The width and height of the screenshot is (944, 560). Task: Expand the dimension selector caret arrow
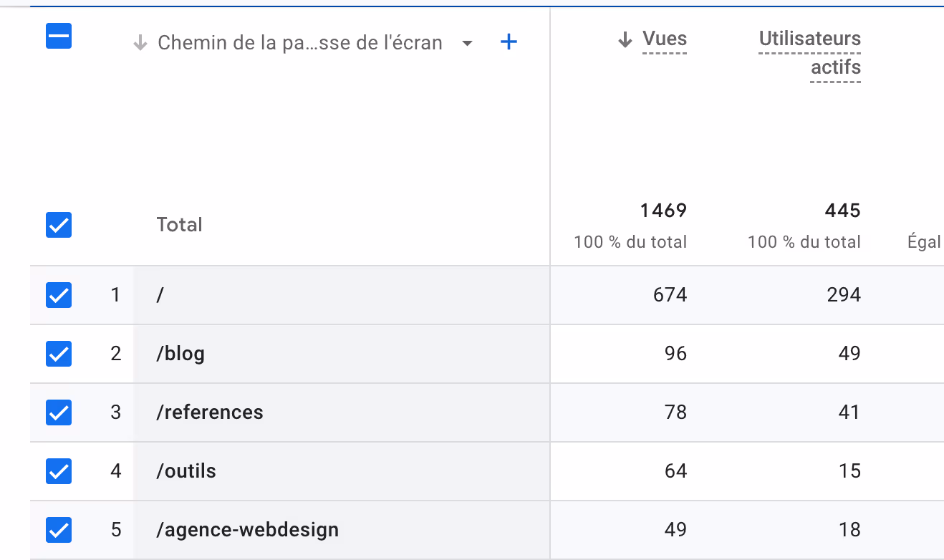point(467,43)
